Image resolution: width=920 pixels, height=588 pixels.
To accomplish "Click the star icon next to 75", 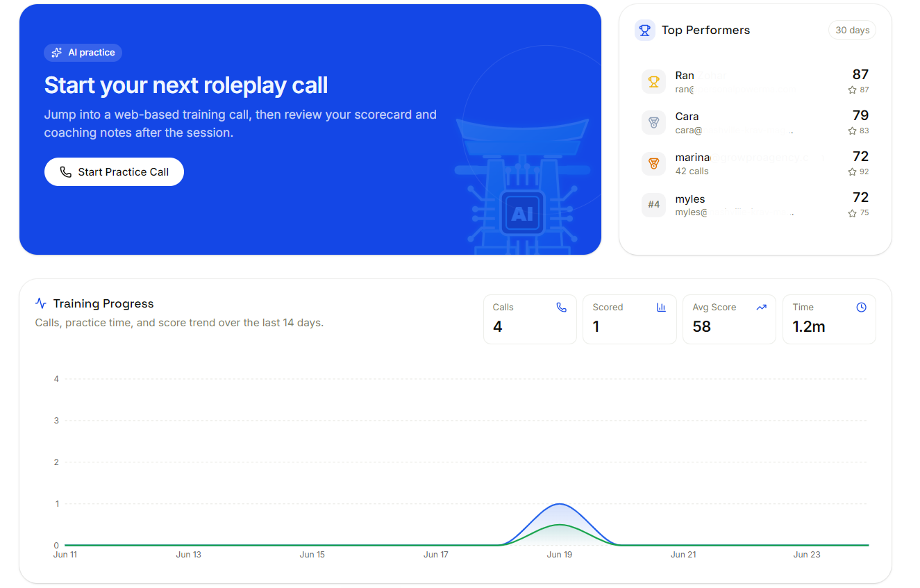I will pos(852,214).
